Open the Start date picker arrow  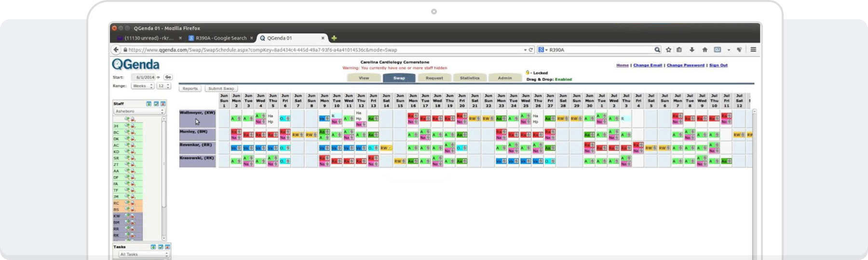click(x=158, y=78)
